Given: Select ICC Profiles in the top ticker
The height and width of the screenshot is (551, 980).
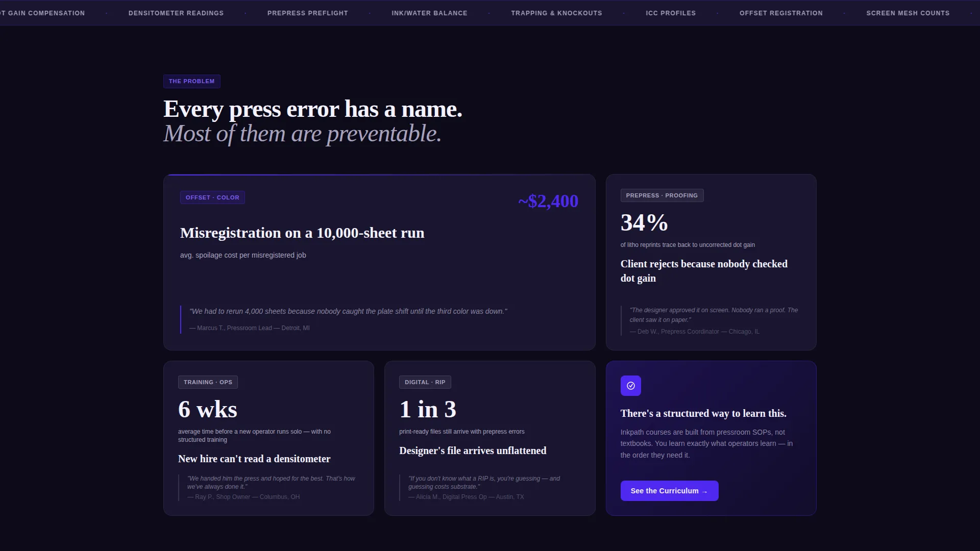Looking at the screenshot, I should pyautogui.click(x=671, y=13).
